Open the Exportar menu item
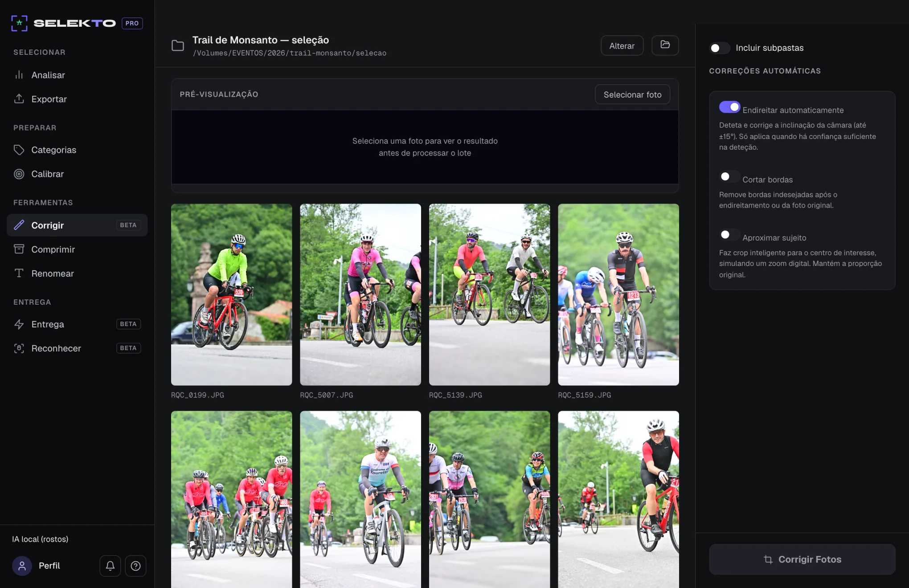Viewport: 909px width, 588px height. coord(77,99)
